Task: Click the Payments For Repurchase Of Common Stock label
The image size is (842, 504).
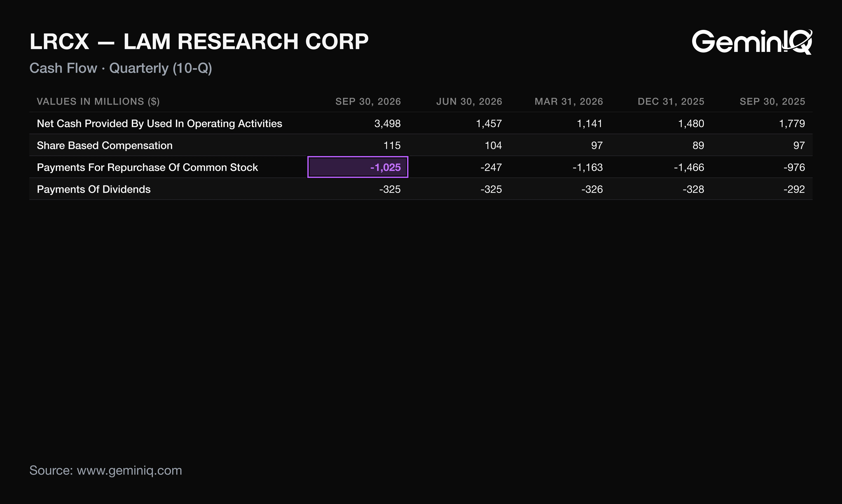Action: pyautogui.click(x=147, y=167)
